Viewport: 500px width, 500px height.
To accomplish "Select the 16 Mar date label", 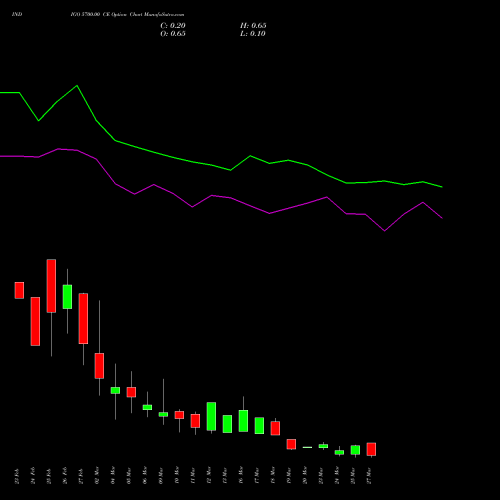I will point(241,476).
